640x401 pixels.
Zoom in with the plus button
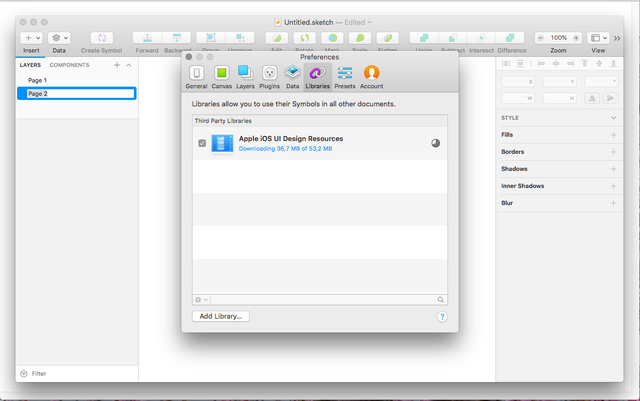point(576,38)
